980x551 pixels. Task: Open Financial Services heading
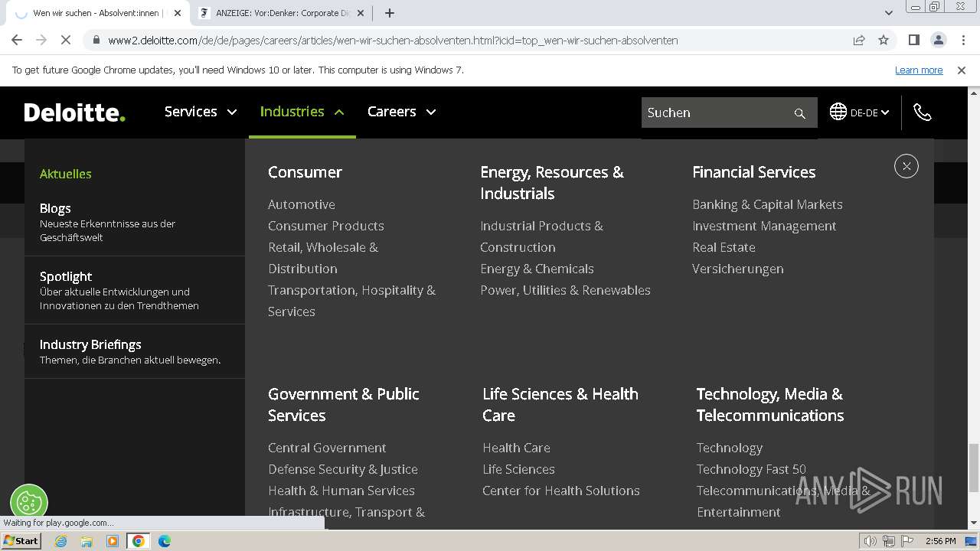click(x=754, y=172)
